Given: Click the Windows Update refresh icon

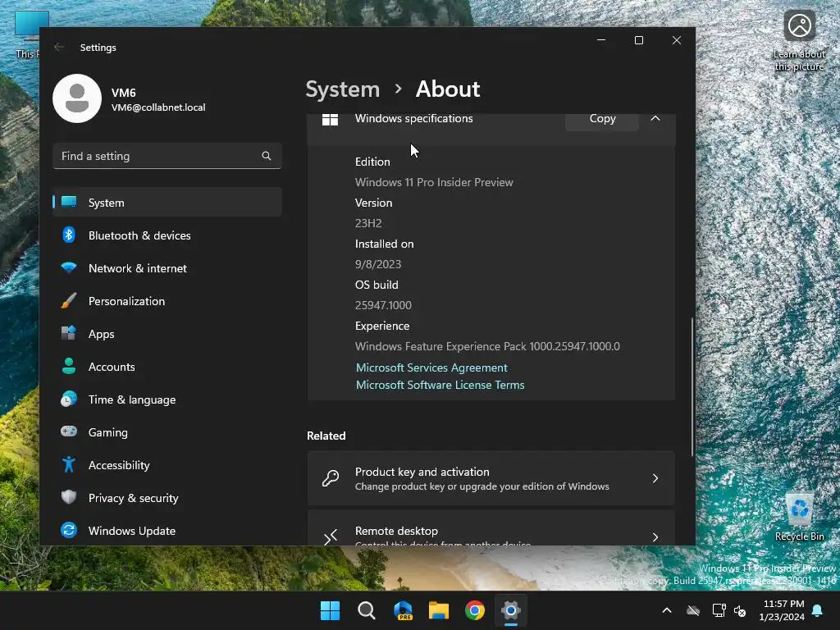Looking at the screenshot, I should point(69,530).
